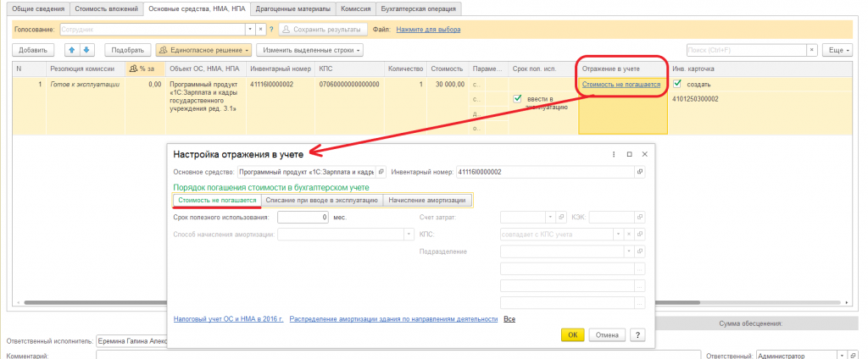The width and height of the screenshot is (868, 359).
Task: Open dialog more-options three-dot menu
Action: pos(614,155)
